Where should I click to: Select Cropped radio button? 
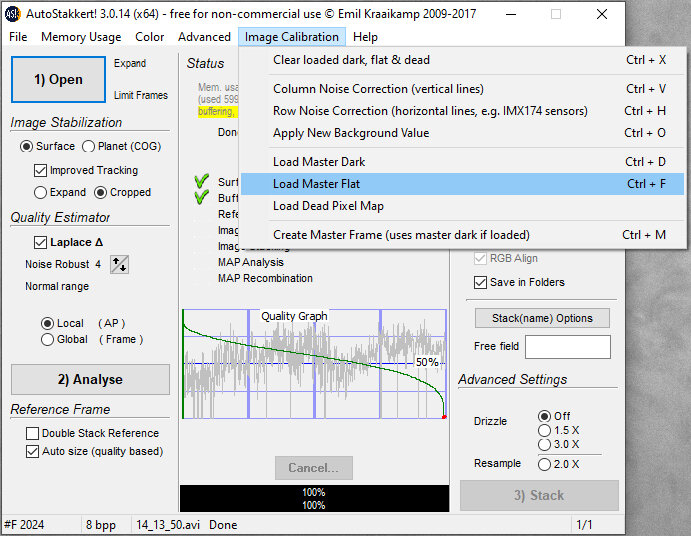(100, 193)
